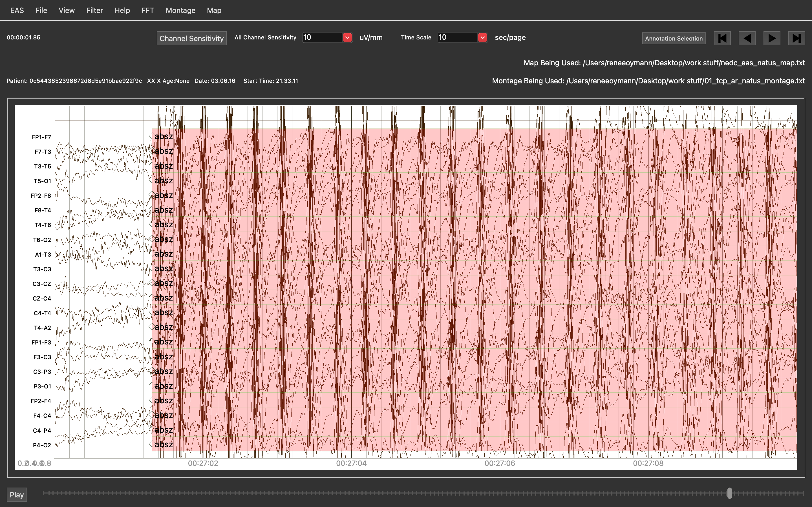The image size is (812, 507).
Task: Advance to next page arrow
Action: click(772, 38)
